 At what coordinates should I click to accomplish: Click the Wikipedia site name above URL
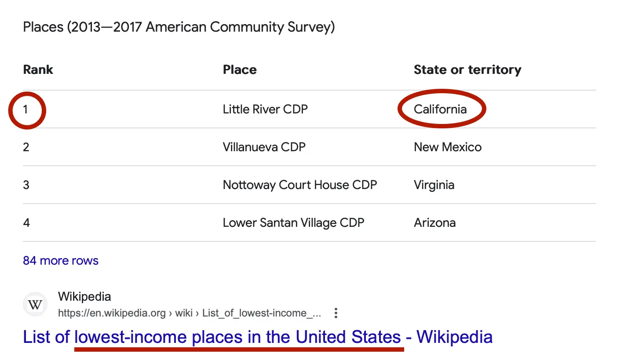84,296
